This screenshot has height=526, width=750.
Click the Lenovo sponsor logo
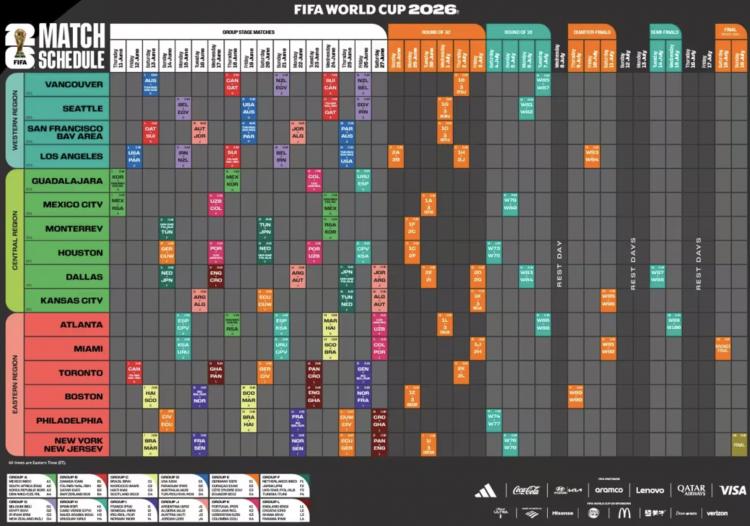[x=650, y=490]
